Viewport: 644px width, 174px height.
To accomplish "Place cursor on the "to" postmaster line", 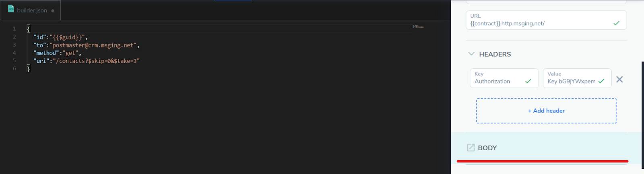I will coord(87,45).
